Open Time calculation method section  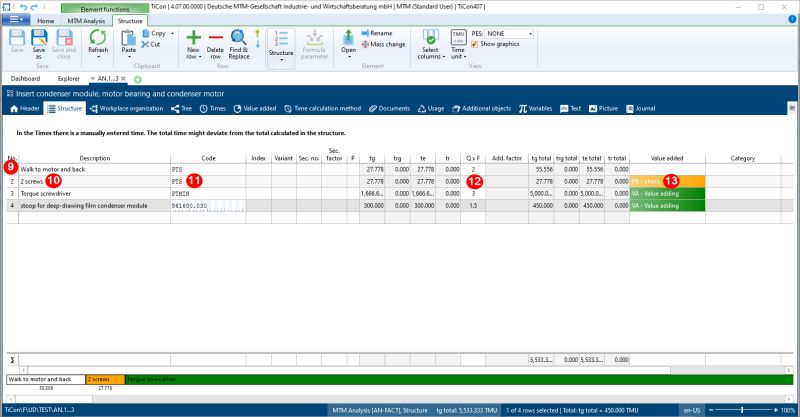[x=322, y=109]
